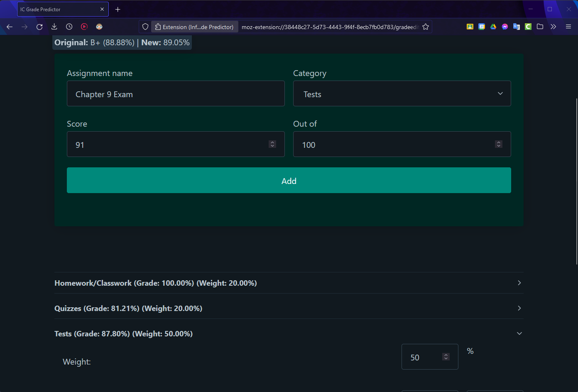This screenshot has width=578, height=392.
Task: Expand the Quizzes grade section
Action: click(519, 308)
